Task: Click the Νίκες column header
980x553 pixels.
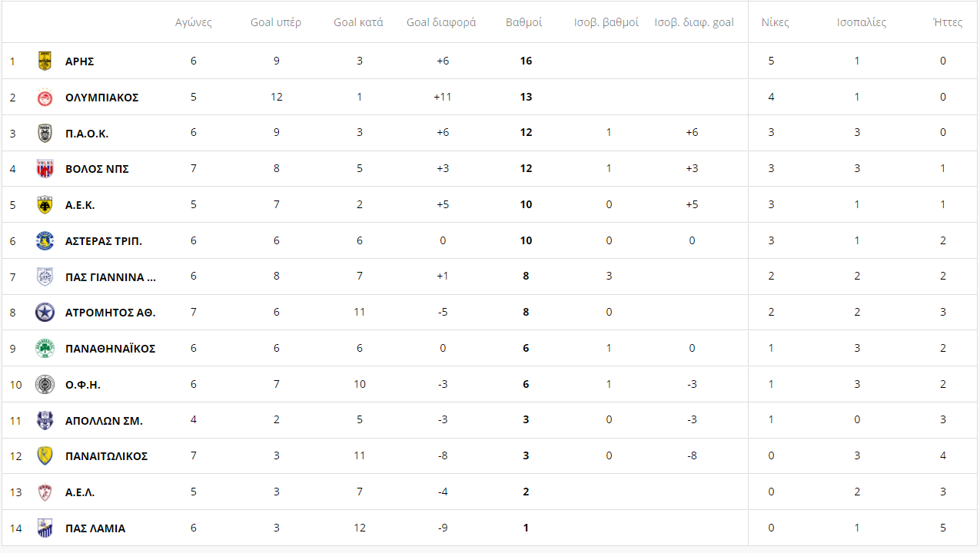Action: click(x=775, y=22)
